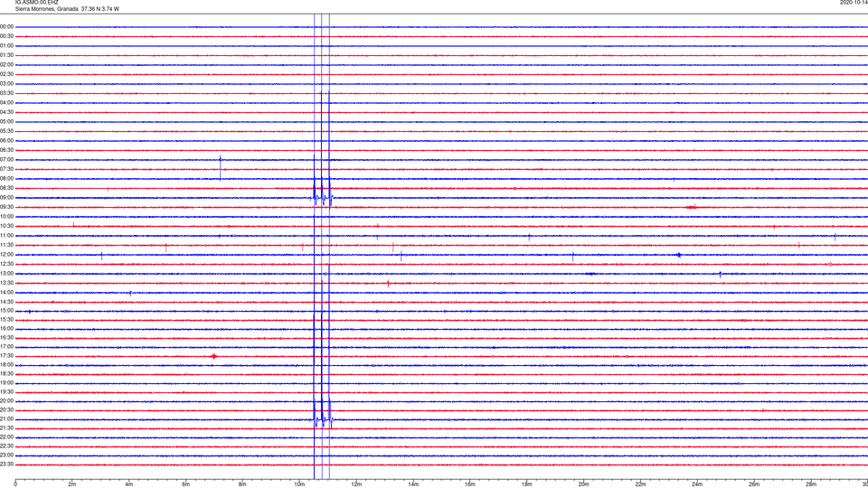The image size is (868, 488).
Task: Click the red event burst on the 17:30 trace
Action: (213, 356)
